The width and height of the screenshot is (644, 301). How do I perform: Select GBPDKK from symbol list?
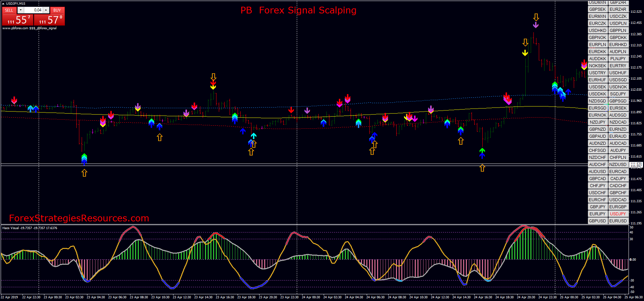coord(618,37)
